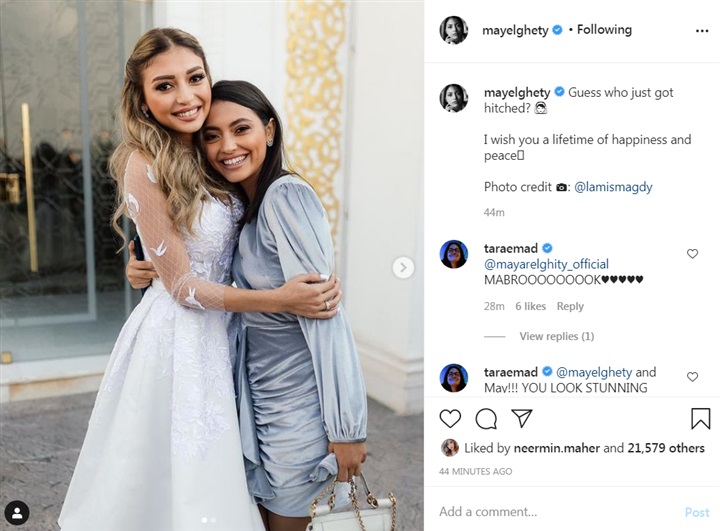The height and width of the screenshot is (531, 720).
Task: Like taraemad's second comment
Action: pyautogui.click(x=692, y=377)
